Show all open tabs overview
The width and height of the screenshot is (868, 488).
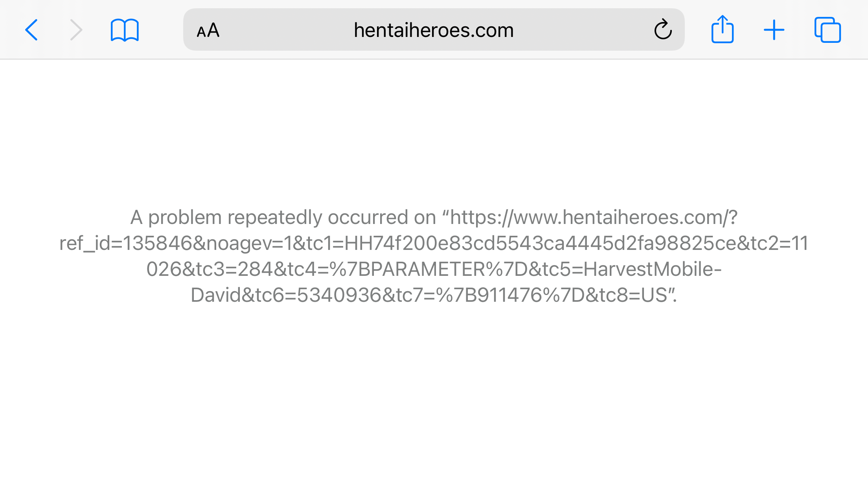click(828, 29)
